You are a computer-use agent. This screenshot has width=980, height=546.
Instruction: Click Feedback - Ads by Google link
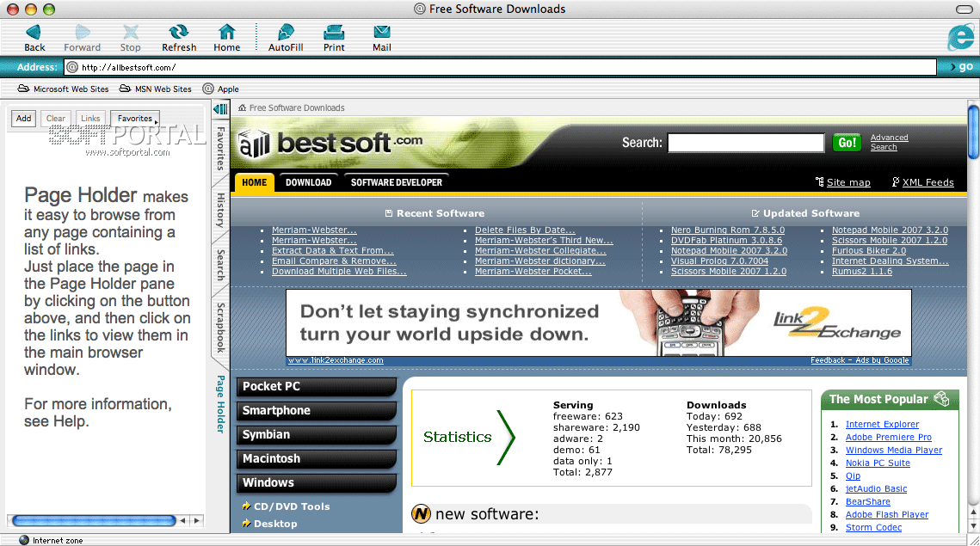(860, 360)
